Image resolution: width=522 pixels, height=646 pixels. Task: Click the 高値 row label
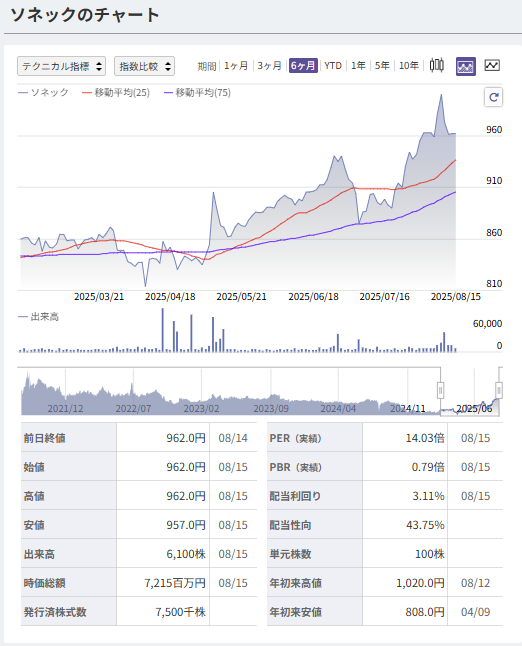coord(34,496)
